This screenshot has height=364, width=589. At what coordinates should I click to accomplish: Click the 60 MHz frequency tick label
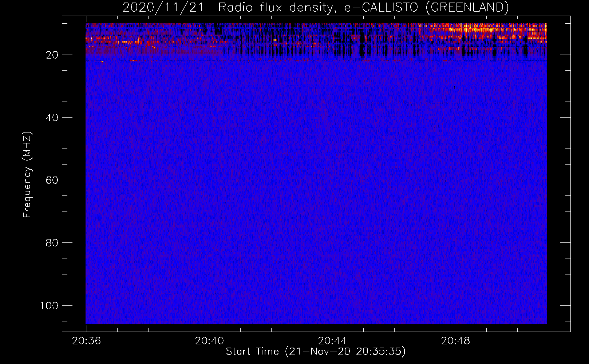point(52,180)
